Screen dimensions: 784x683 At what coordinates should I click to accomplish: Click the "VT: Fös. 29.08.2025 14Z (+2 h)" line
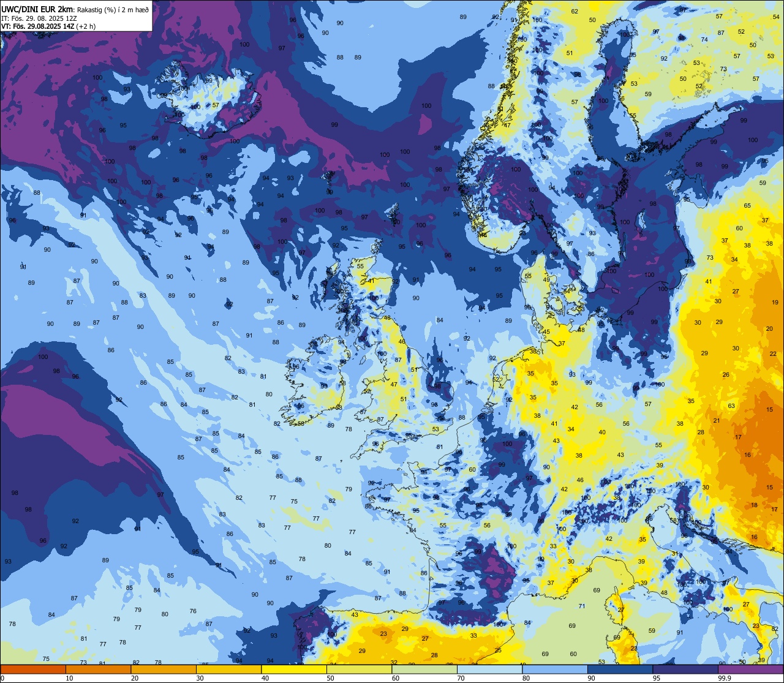[x=48, y=26]
